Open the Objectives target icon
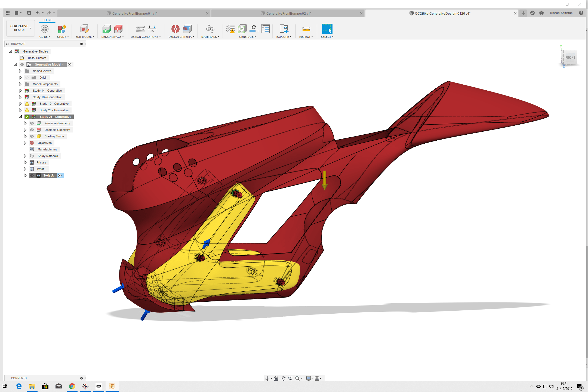588x392 pixels. point(175,29)
